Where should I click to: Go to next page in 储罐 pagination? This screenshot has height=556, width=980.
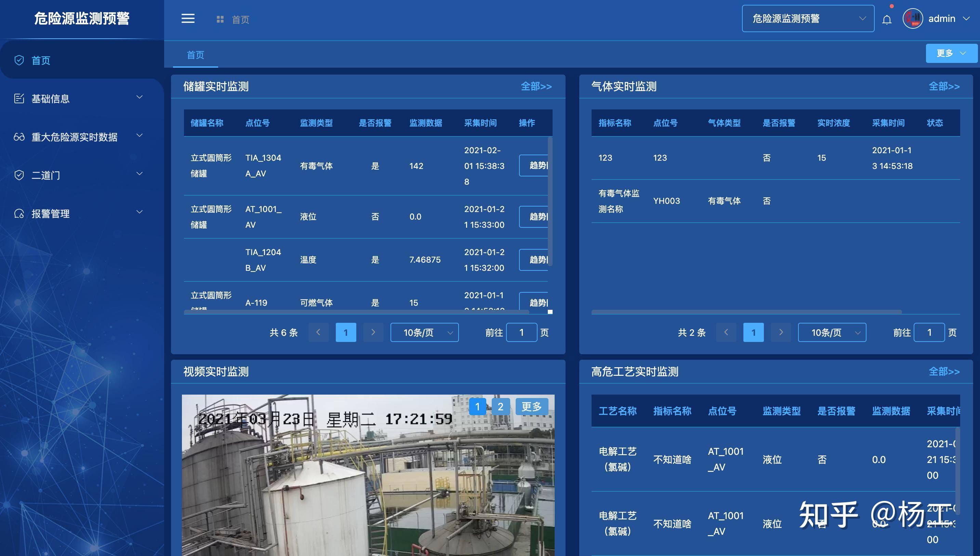pos(373,332)
